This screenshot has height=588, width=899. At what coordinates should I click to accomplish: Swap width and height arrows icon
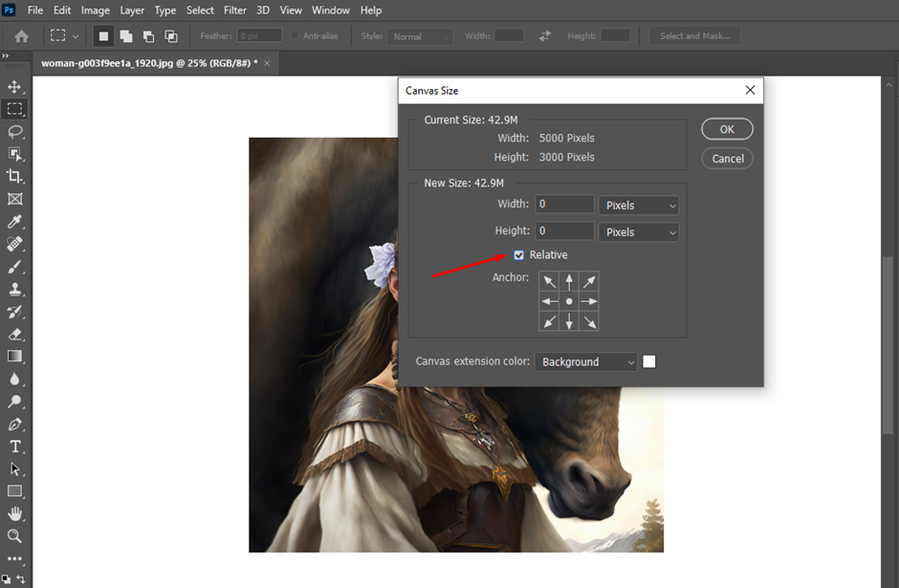545,36
